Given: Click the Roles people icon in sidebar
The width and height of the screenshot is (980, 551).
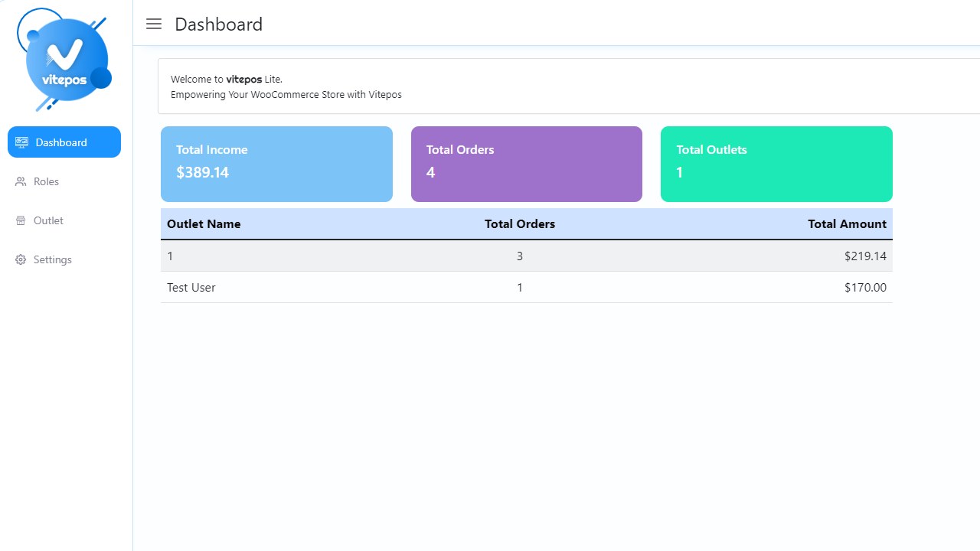Looking at the screenshot, I should [x=20, y=181].
